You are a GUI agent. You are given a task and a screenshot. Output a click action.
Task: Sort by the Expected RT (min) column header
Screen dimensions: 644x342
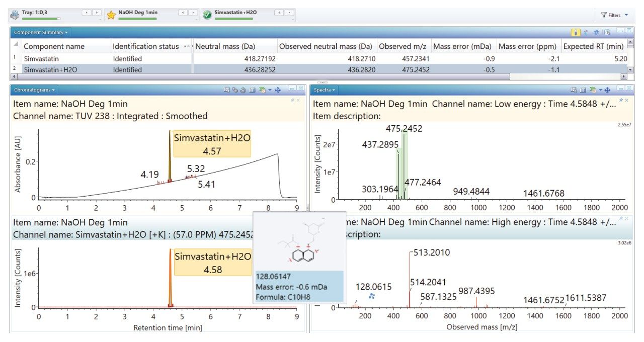pos(594,46)
